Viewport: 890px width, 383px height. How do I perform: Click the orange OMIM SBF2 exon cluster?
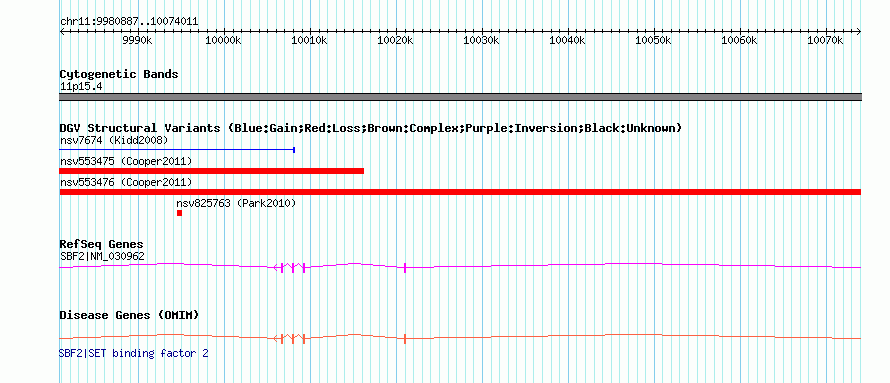click(293, 339)
